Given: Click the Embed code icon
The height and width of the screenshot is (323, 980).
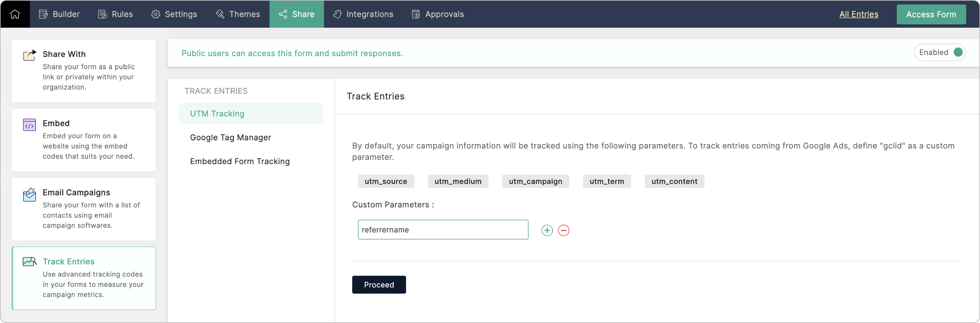Looking at the screenshot, I should coord(29,125).
